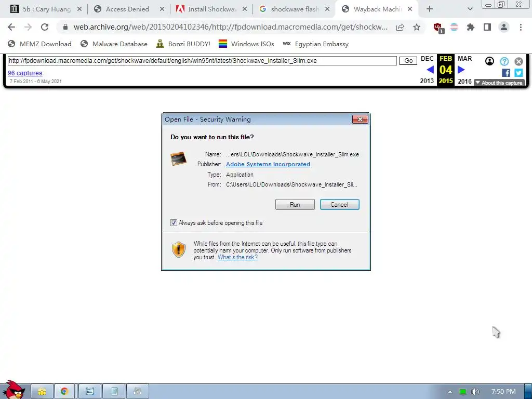Click the Wayback Machine URL input field
The image size is (532, 399).
point(202,61)
